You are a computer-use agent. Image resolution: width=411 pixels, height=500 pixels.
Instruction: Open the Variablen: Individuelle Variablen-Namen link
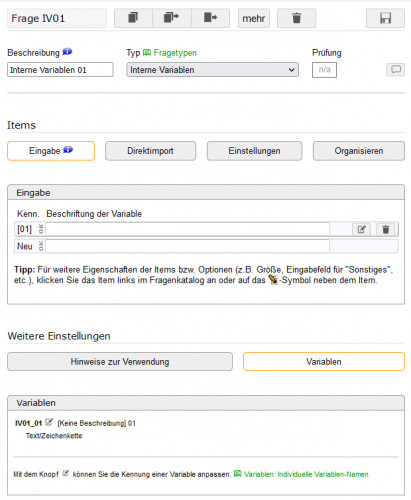301,474
